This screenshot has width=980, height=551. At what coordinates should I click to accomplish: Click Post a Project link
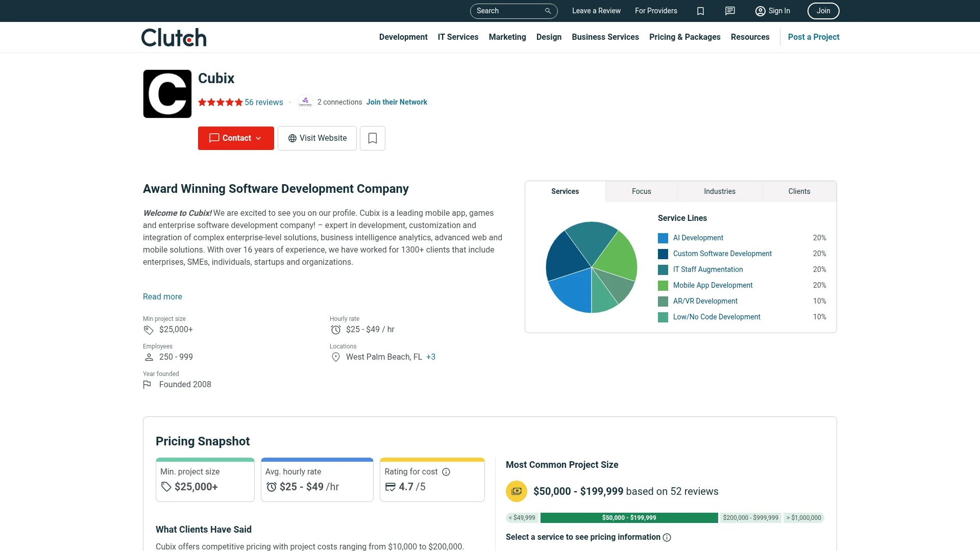point(814,37)
